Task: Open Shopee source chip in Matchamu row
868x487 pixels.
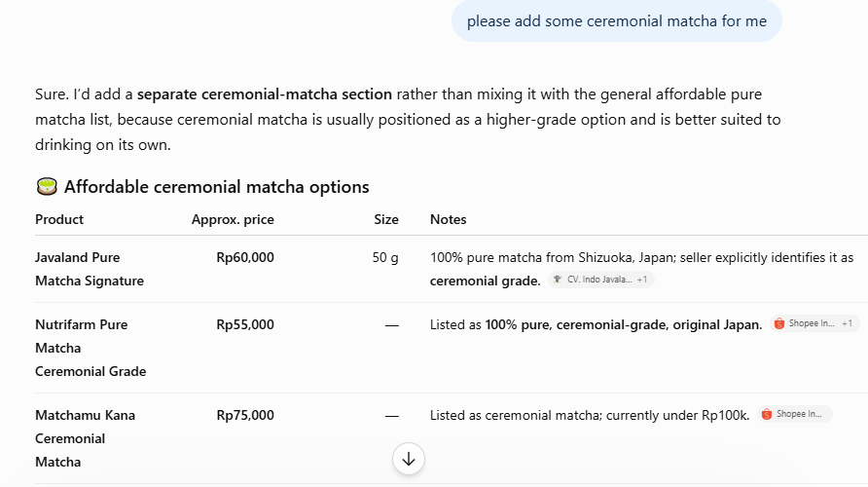Action: (794, 414)
